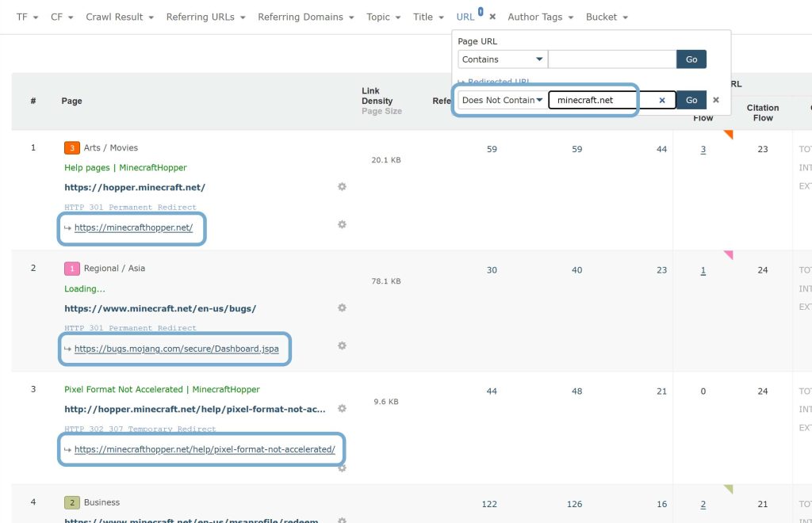Click the 'Pixel Format Not Accelerated | MinecraftHopper' title

[x=162, y=390]
